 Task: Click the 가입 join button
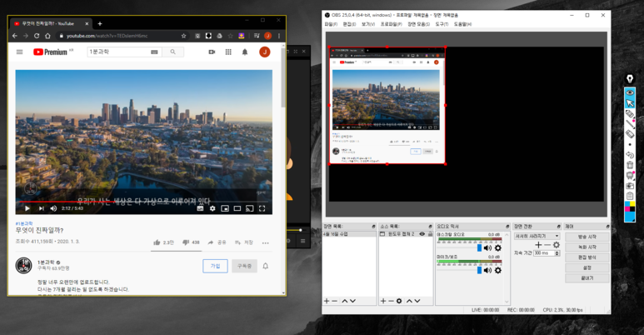pyautogui.click(x=215, y=266)
